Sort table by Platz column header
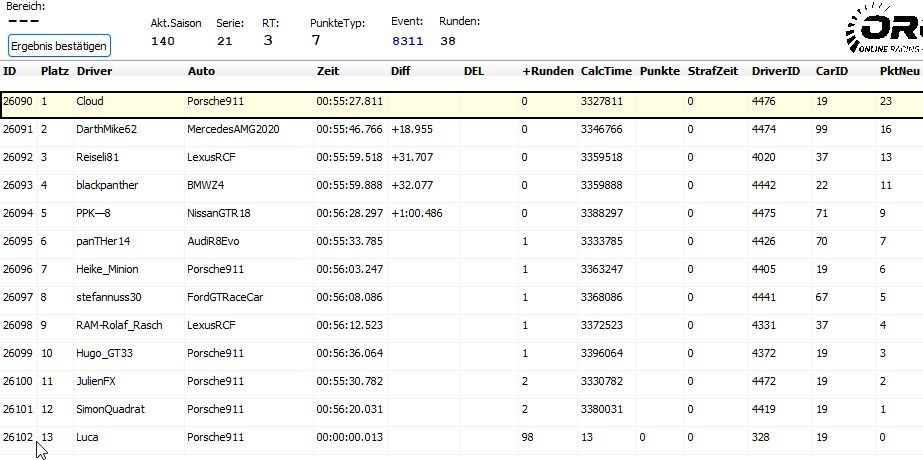The image size is (923, 460). pos(54,71)
